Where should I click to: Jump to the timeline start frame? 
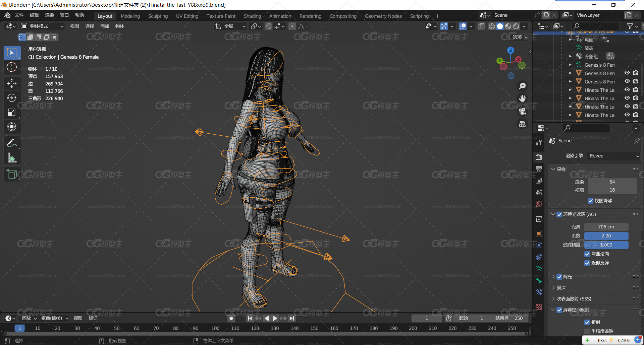[250, 319]
